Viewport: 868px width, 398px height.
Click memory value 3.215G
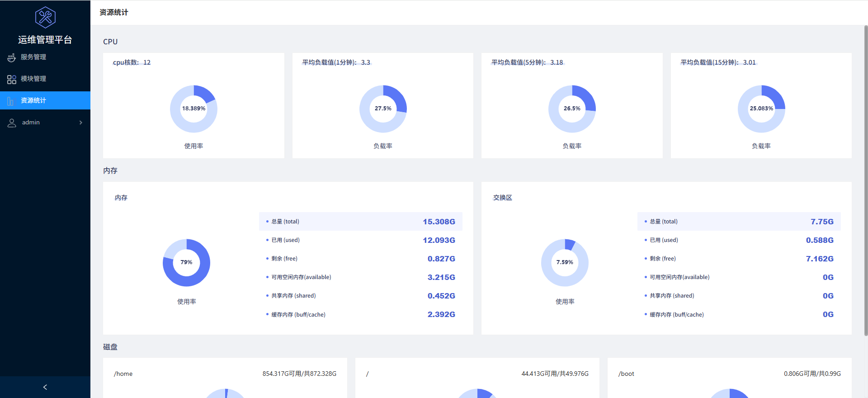[441, 277]
